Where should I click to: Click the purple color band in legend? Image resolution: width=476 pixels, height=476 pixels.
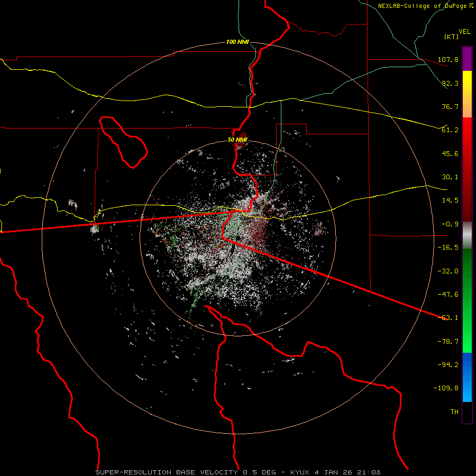pos(467,59)
